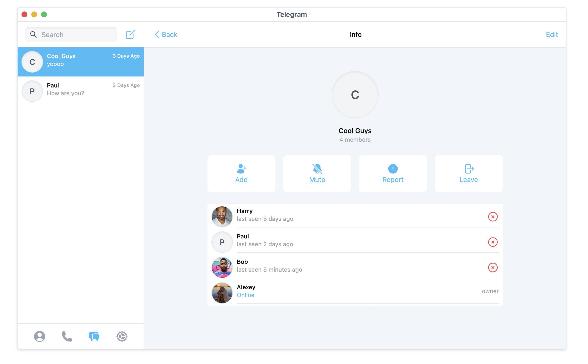The width and height of the screenshot is (588, 364).
Task: Open Bob's profile photo
Action: (x=222, y=268)
